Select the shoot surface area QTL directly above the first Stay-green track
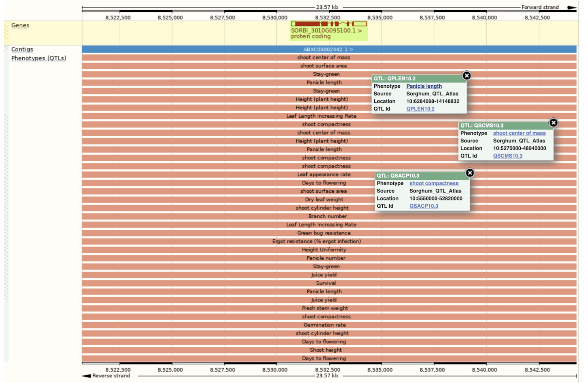This screenshot has width=588, height=383. coord(329,66)
